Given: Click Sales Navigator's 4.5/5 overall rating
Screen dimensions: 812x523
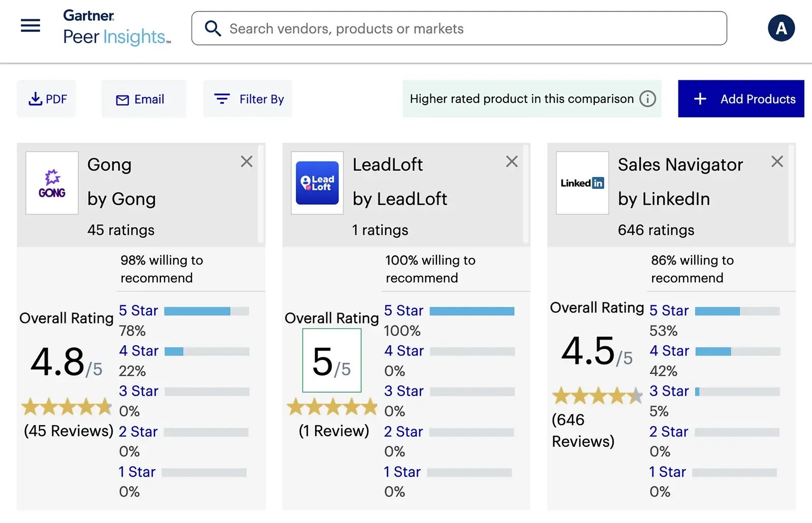Looking at the screenshot, I should click(x=597, y=351).
